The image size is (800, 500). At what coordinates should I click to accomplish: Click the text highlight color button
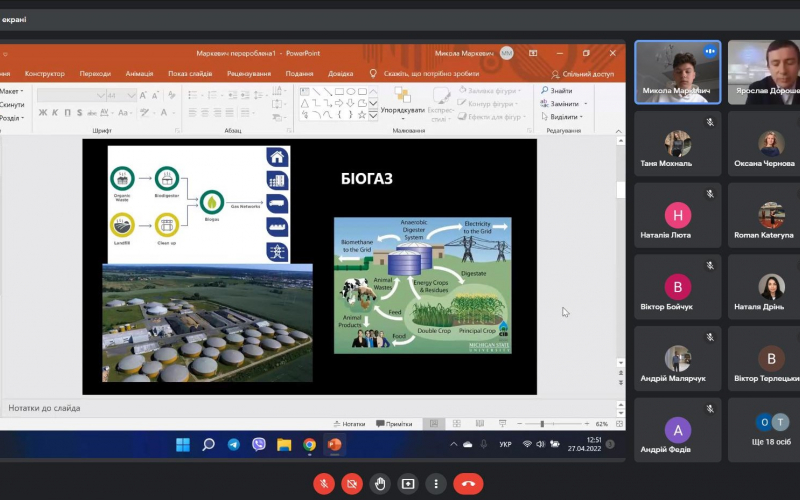click(x=146, y=112)
